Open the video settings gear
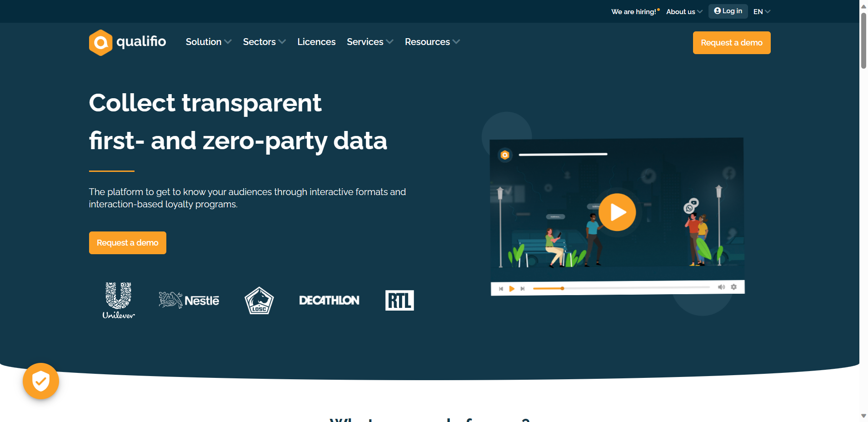 [x=733, y=287]
